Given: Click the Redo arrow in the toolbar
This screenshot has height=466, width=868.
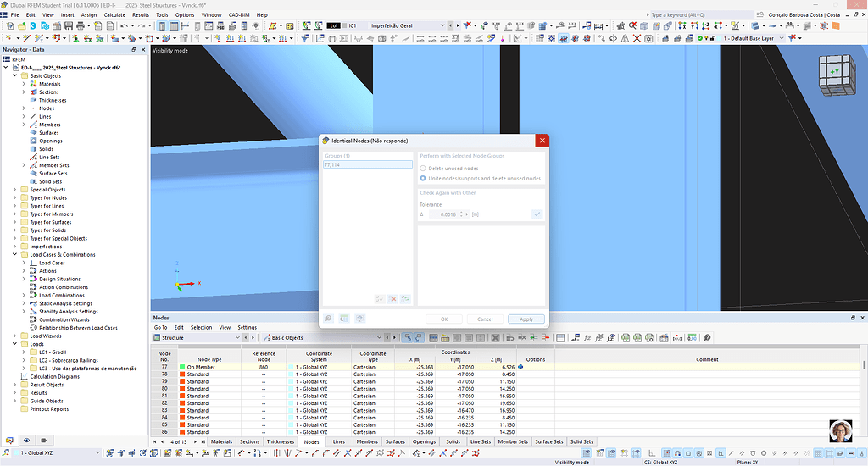Looking at the screenshot, I should (x=142, y=25).
